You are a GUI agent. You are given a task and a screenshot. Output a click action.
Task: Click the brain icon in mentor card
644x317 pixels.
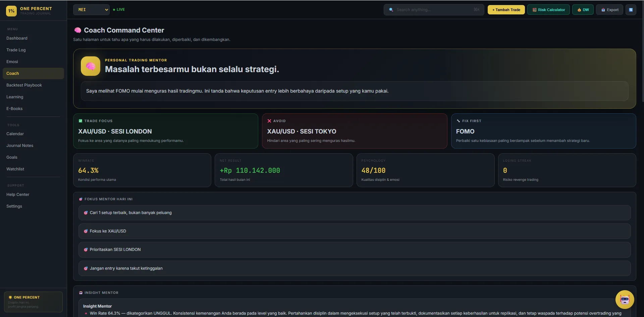(x=91, y=66)
